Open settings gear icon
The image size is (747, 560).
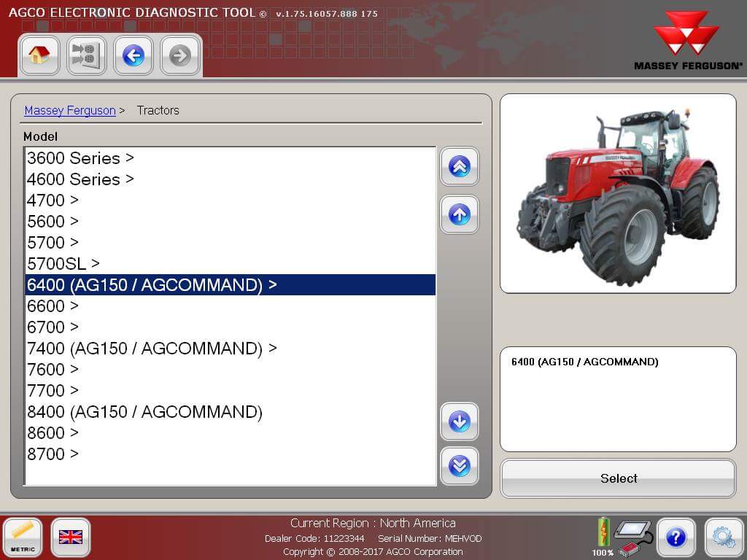[x=724, y=537]
